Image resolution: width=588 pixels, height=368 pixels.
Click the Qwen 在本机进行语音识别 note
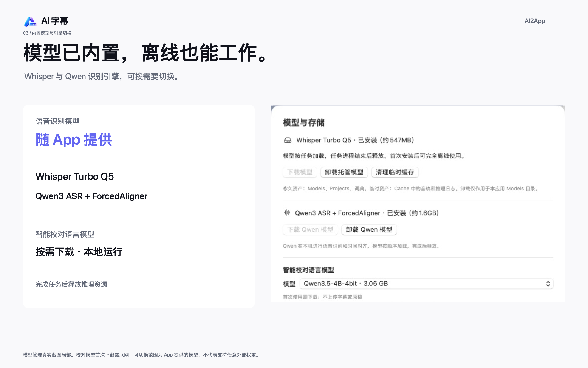coord(362,246)
